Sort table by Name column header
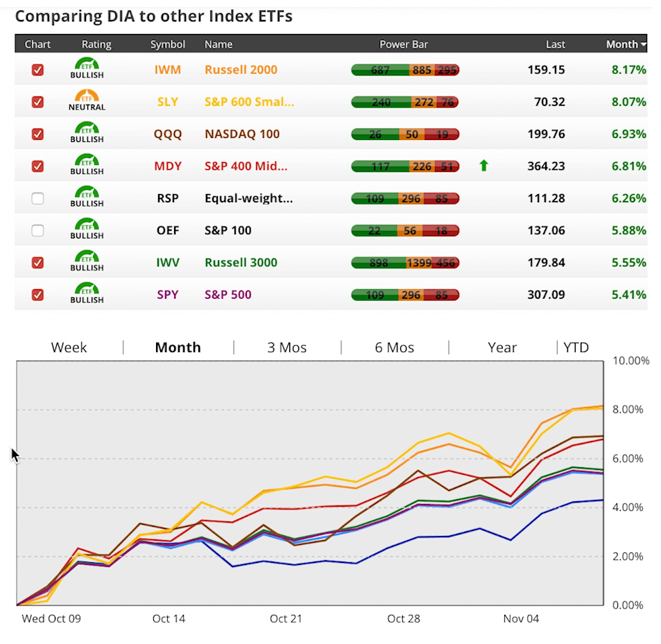The width and height of the screenshot is (661, 644). (x=218, y=44)
